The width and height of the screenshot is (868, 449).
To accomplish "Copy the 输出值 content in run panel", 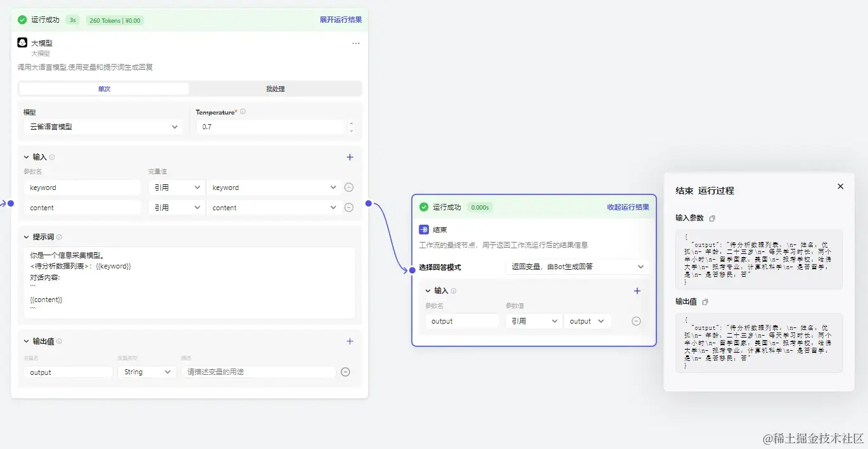I will [x=705, y=302].
